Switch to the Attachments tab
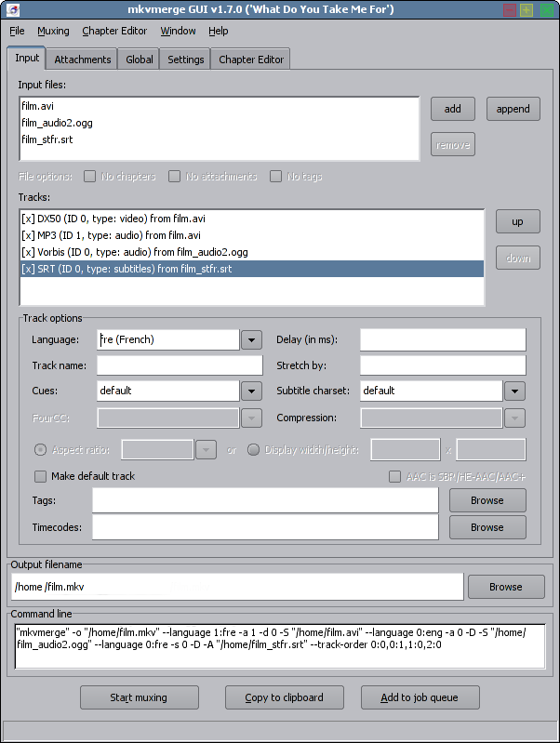The width and height of the screenshot is (560, 743). click(83, 60)
